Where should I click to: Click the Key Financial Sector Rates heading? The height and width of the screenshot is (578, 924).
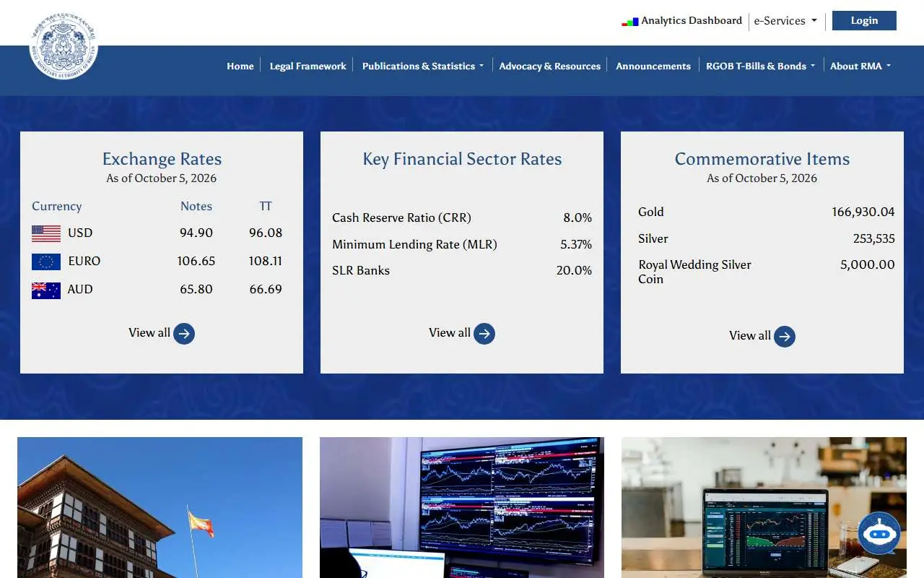coord(462,159)
